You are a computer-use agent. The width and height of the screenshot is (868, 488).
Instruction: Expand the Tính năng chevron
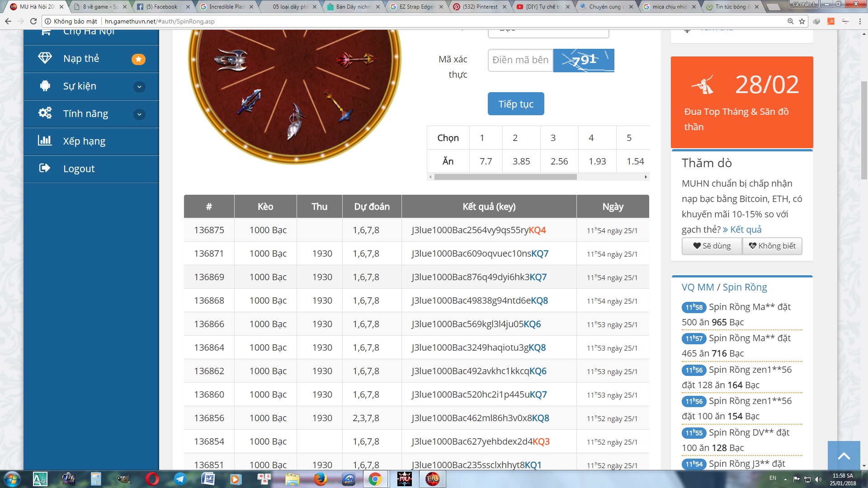(139, 114)
